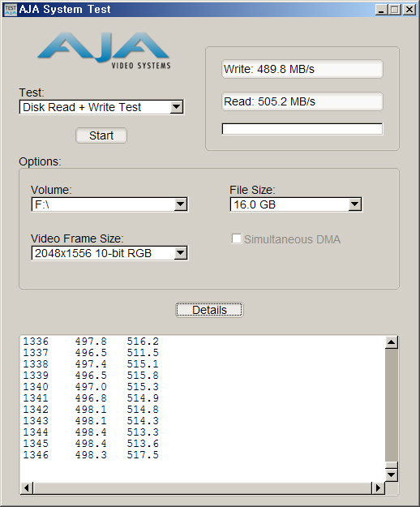
Task: Select the frame 1338 row
Action: [x=91, y=364]
